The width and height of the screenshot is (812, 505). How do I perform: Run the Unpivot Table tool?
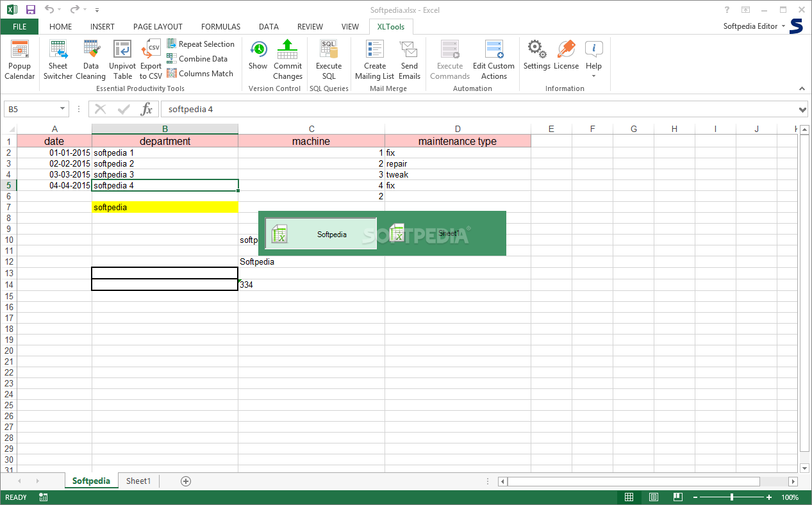(x=122, y=60)
